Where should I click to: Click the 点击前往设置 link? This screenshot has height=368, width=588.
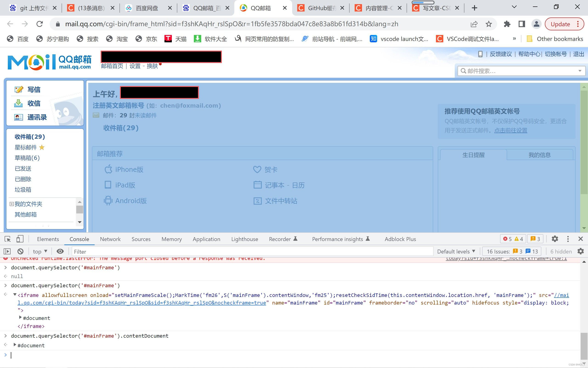[511, 130]
